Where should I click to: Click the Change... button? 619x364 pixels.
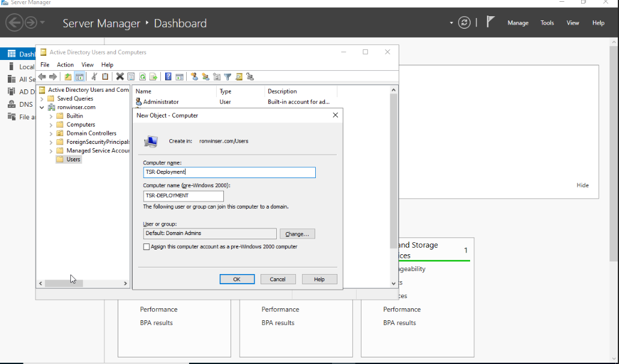297,234
